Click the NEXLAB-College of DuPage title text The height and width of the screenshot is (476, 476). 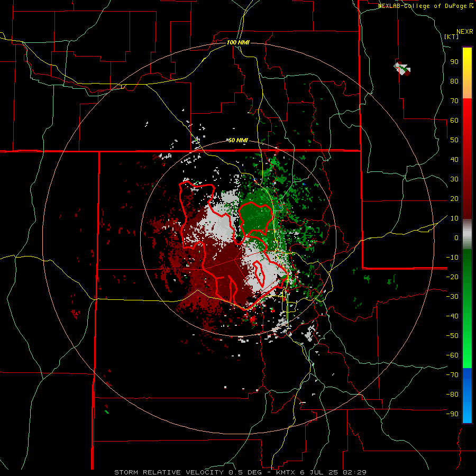click(426, 6)
